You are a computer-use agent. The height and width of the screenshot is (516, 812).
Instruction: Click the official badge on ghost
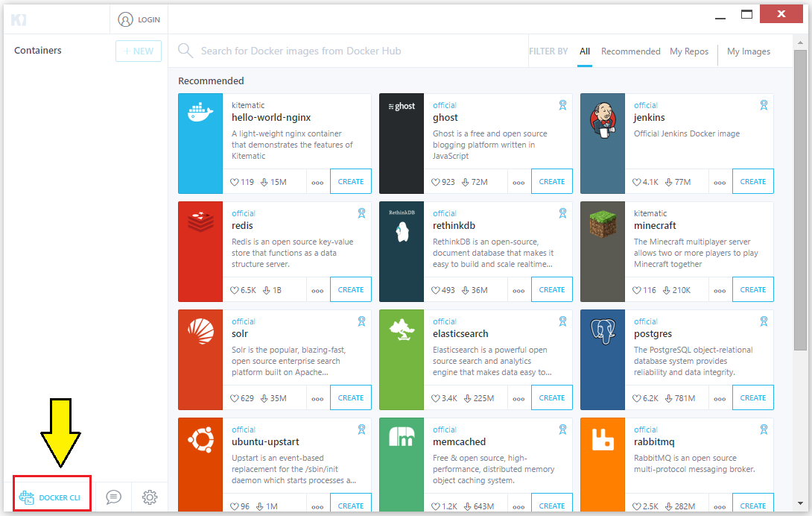point(563,105)
